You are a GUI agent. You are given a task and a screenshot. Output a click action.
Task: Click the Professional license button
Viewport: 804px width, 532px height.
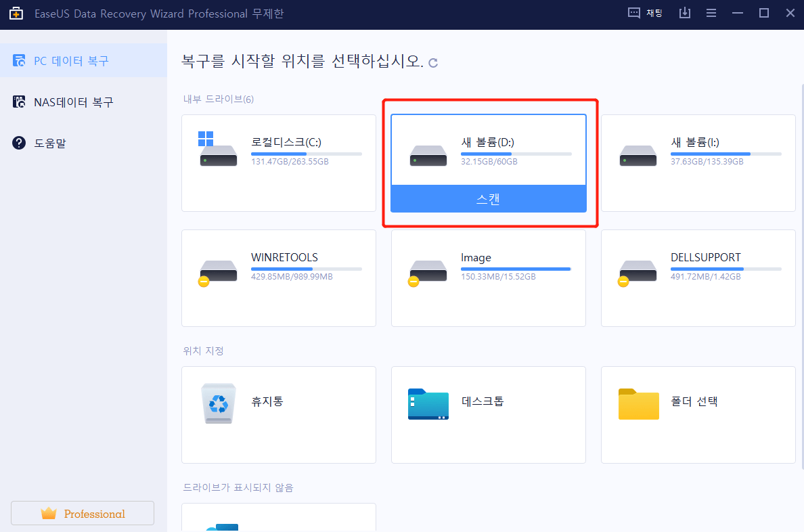tap(83, 513)
